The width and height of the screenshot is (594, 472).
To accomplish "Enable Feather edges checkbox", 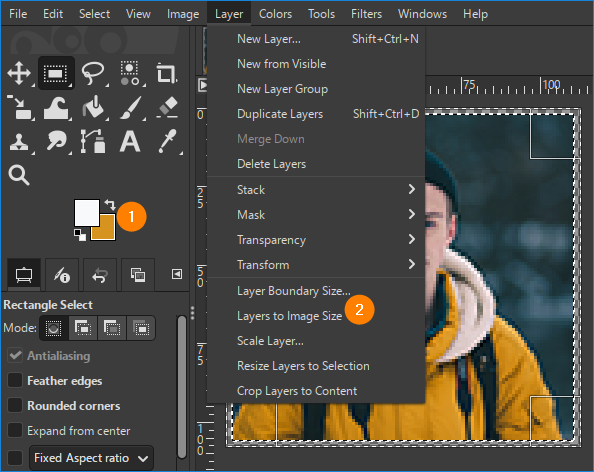I will (x=15, y=381).
